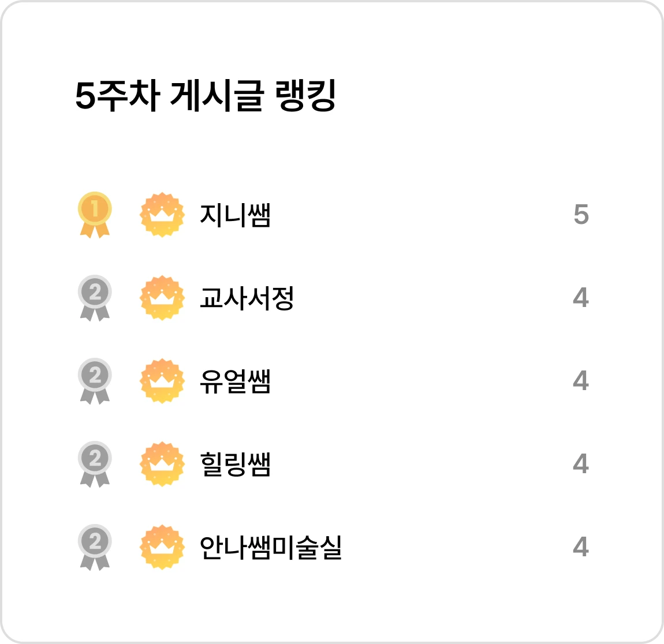Click the crown badge beside 유얼쌤
Screen dimensions: 664x644
pos(162,381)
